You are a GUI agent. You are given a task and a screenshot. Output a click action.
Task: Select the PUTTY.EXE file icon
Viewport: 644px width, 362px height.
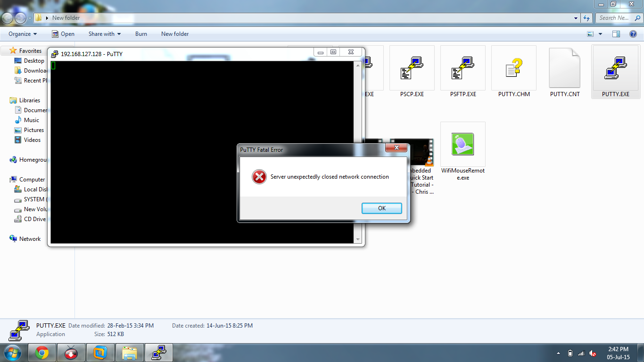(616, 68)
